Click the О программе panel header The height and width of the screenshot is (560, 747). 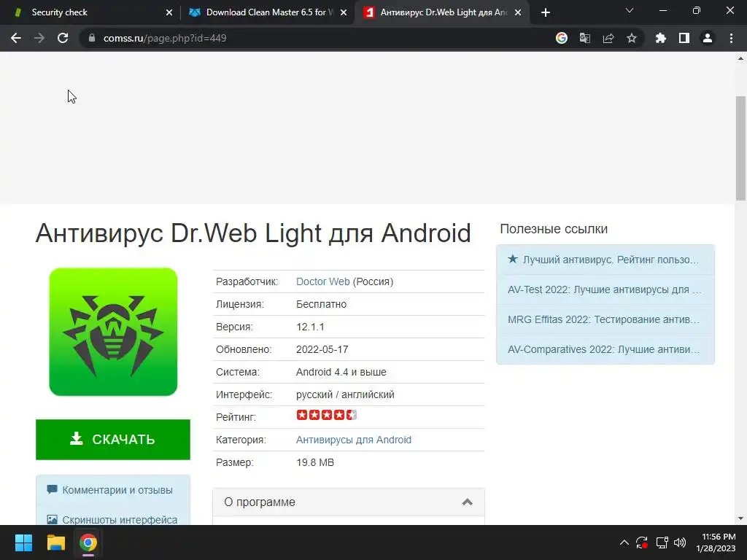pyautogui.click(x=349, y=502)
